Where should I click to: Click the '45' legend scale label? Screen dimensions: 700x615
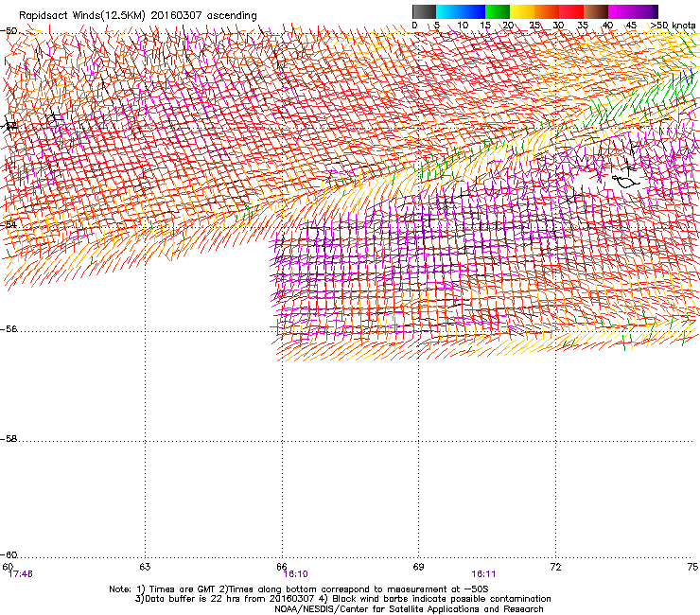[631, 26]
